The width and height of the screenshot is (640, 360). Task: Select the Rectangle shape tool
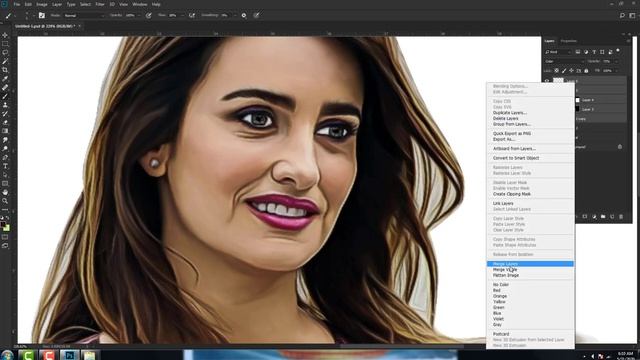pyautogui.click(x=5, y=183)
